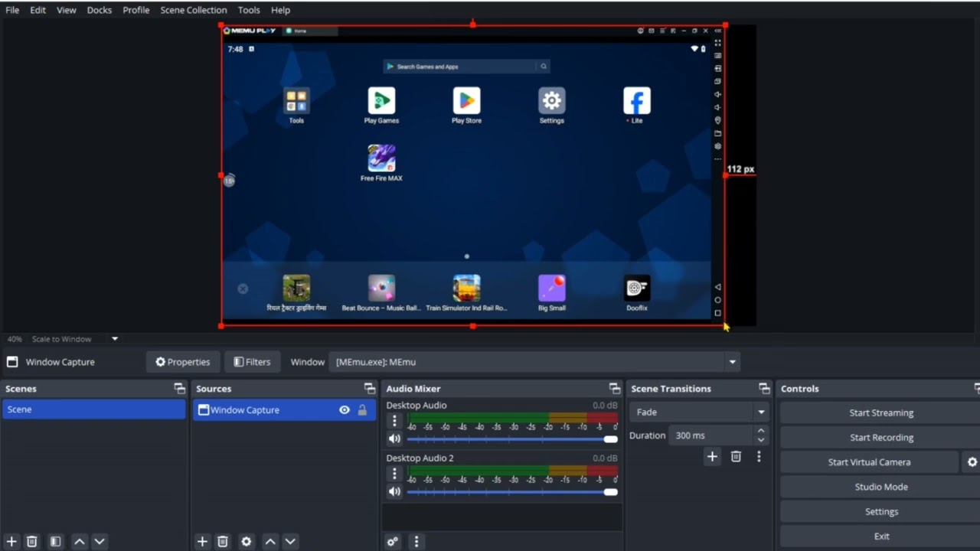
Task: Open the Fade transition dropdown
Action: point(698,412)
